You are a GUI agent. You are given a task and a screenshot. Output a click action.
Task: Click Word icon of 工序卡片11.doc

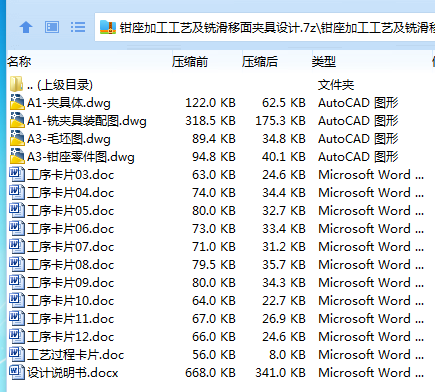17,318
